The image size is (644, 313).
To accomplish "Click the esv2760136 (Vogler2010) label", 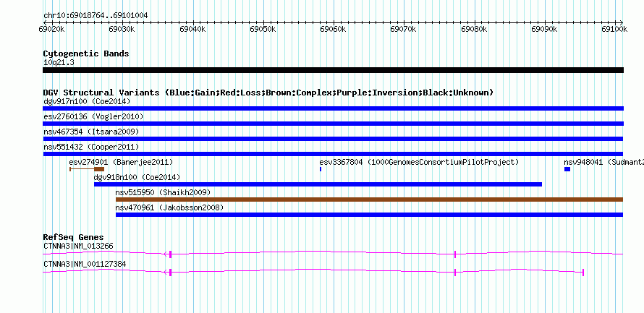I will [93, 116].
